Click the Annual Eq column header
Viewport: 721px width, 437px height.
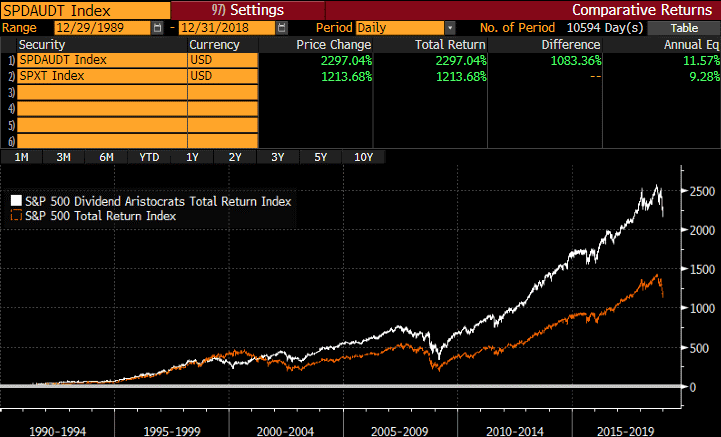pyautogui.click(x=691, y=45)
